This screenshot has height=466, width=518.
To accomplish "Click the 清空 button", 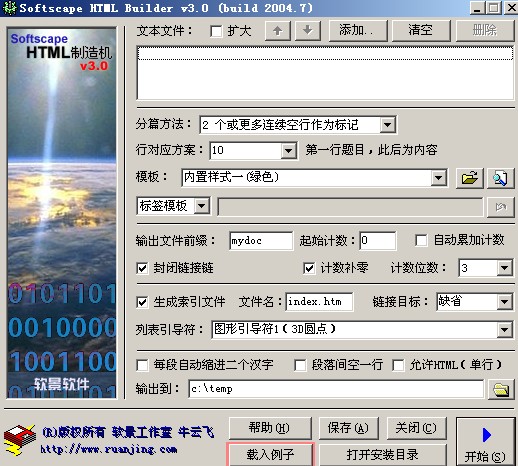I will pyautogui.click(x=421, y=31).
